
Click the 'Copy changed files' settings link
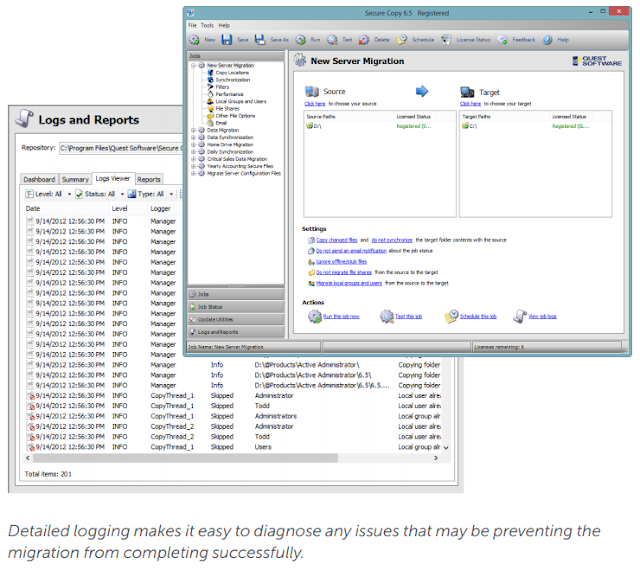pos(336,240)
